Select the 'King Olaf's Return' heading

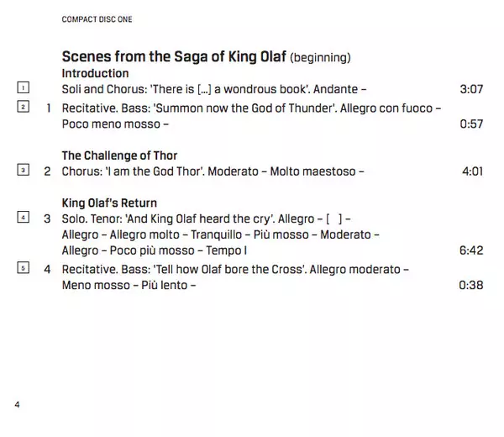coord(109,203)
